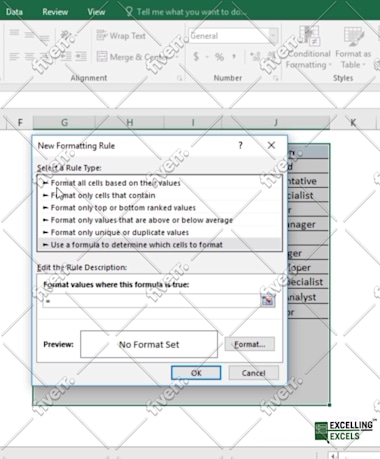
Task: Apply Percent Style
Action: 219,57
